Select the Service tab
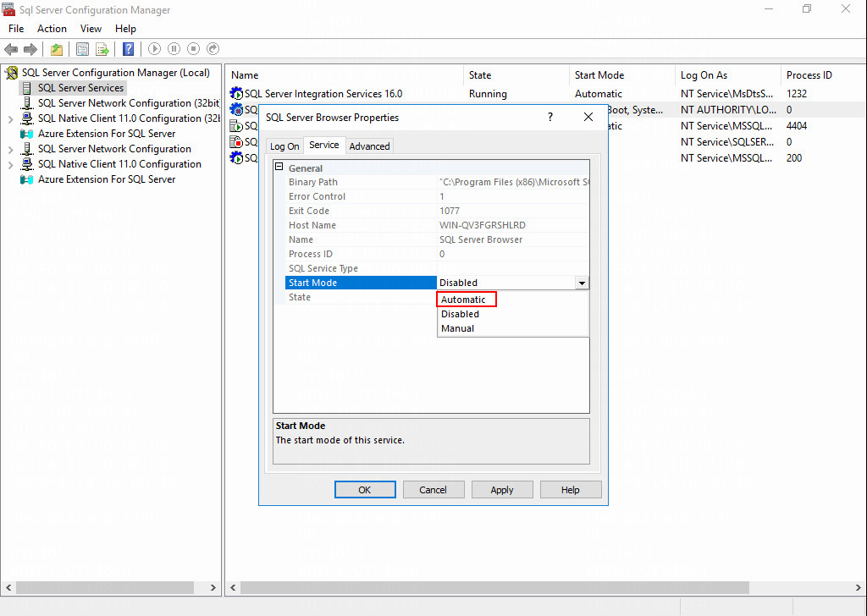Screen dimensions: 867x616 (x=324, y=145)
